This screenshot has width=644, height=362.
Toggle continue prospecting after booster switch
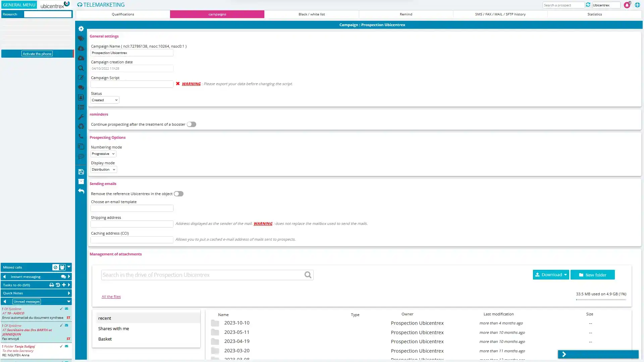point(192,124)
